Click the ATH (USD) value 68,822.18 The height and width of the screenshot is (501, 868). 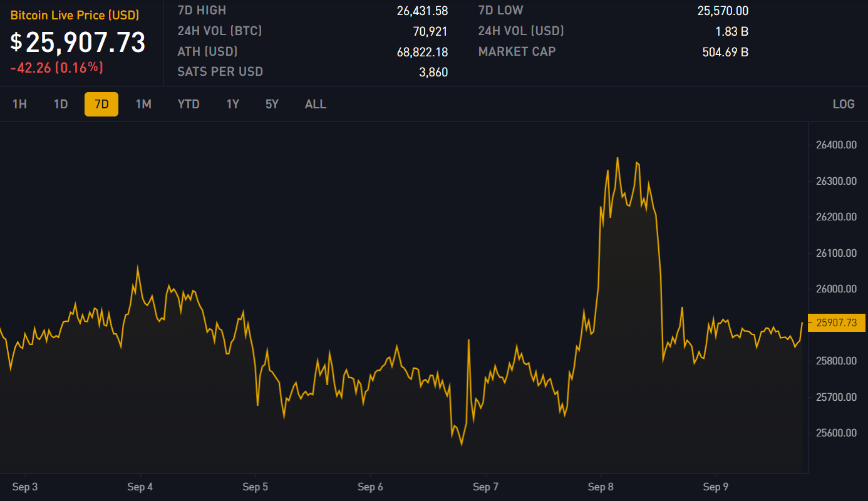(422, 52)
